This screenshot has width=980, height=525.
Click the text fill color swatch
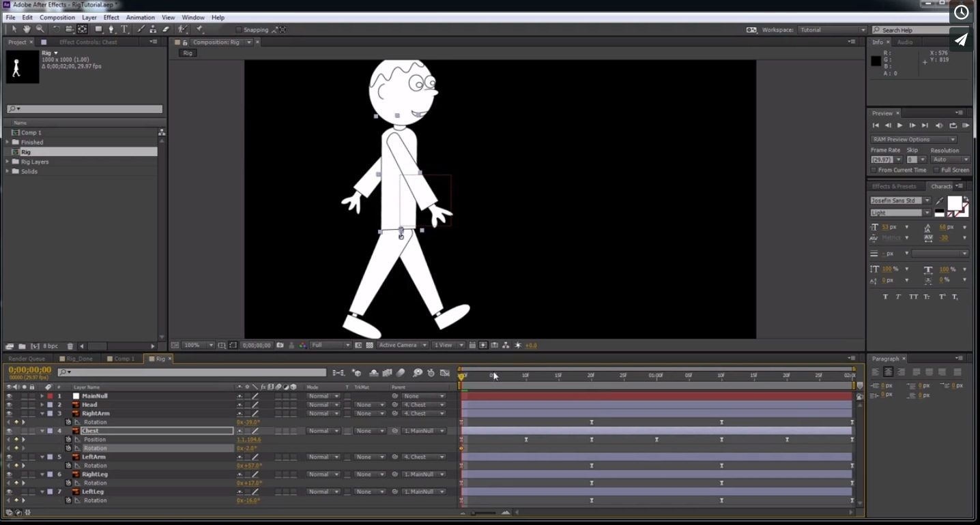pos(954,202)
